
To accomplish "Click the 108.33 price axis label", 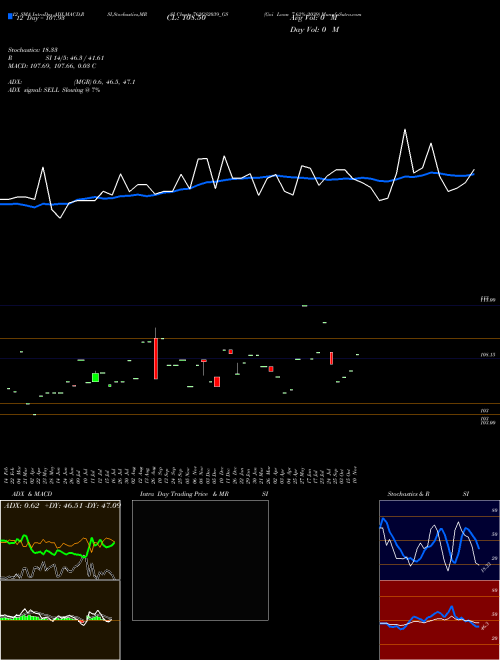I will click(x=488, y=355).
